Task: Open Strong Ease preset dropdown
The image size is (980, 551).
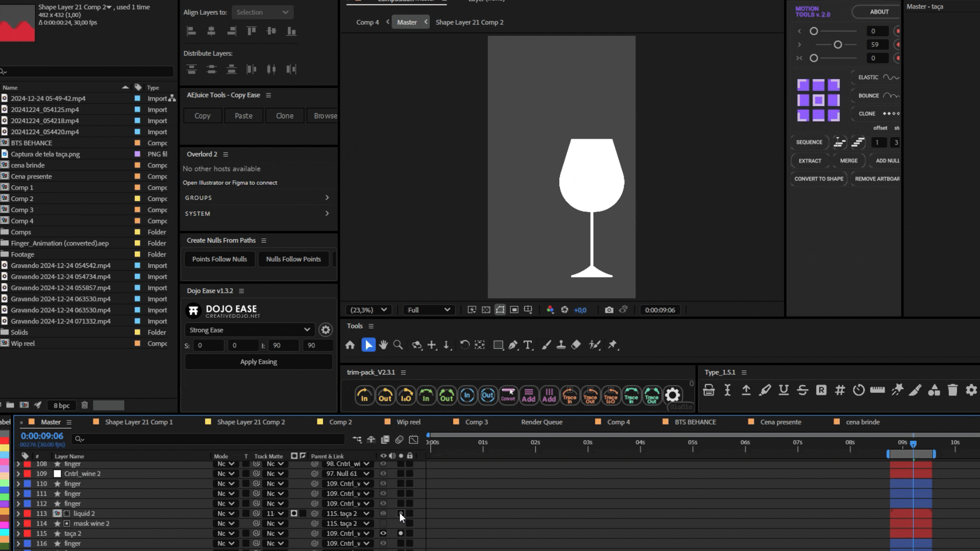Action: (x=250, y=330)
